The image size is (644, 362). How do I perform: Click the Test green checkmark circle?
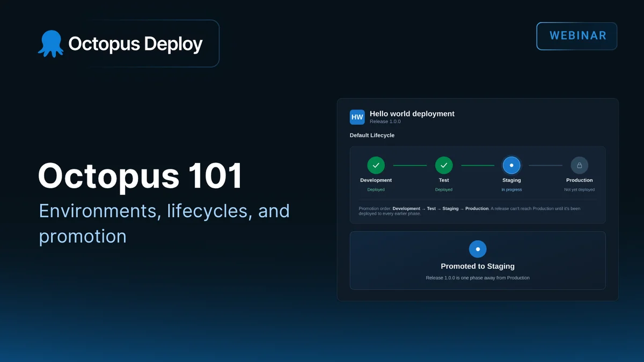(x=444, y=165)
